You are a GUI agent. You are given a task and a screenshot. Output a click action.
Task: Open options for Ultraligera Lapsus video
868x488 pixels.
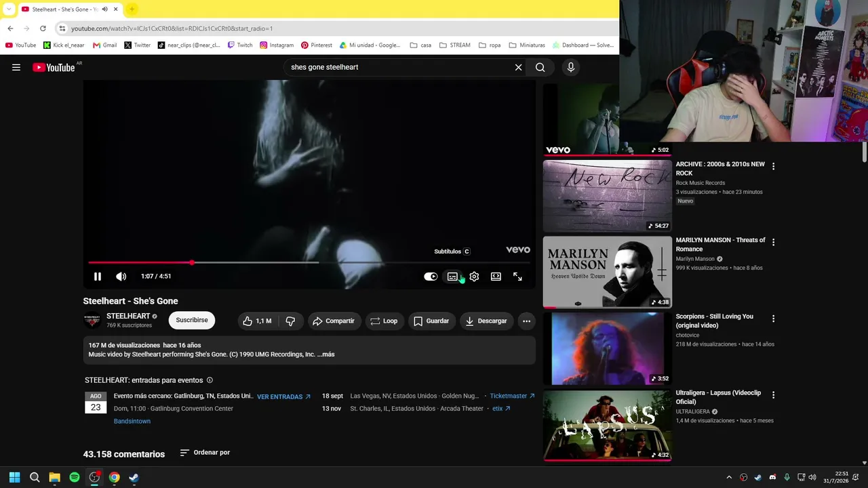773,394
